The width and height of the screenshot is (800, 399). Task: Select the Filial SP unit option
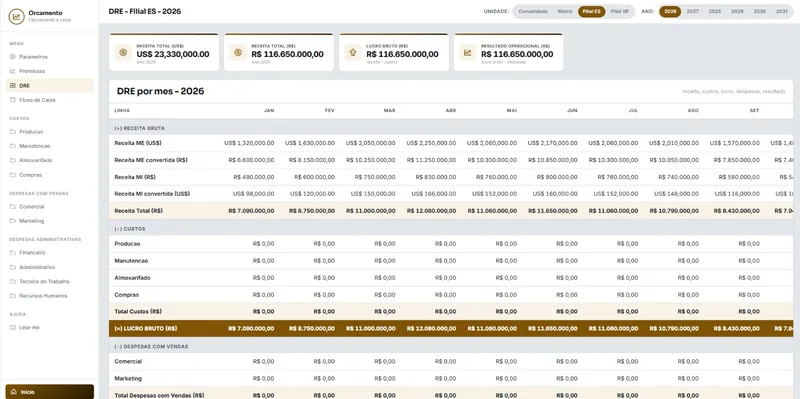(619, 11)
